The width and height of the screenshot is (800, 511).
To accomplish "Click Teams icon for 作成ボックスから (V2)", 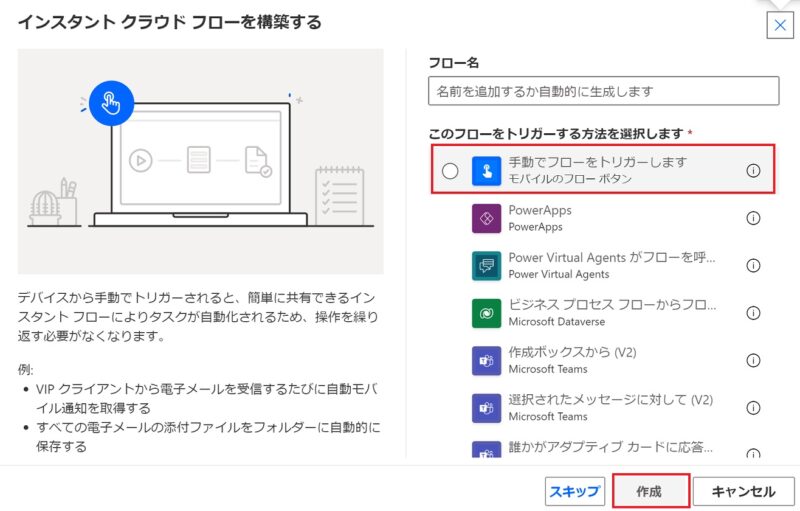I will [487, 360].
